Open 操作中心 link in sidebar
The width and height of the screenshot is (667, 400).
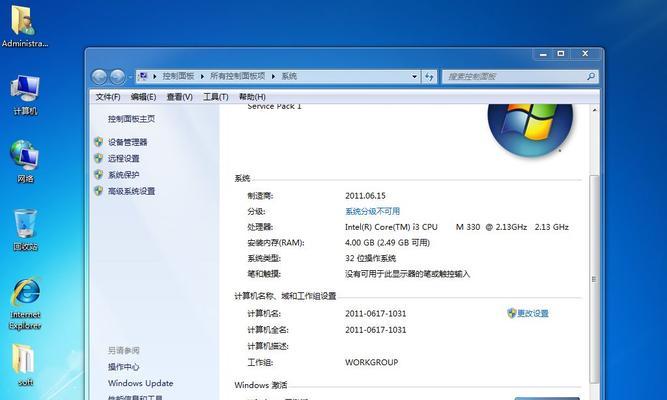click(123, 366)
